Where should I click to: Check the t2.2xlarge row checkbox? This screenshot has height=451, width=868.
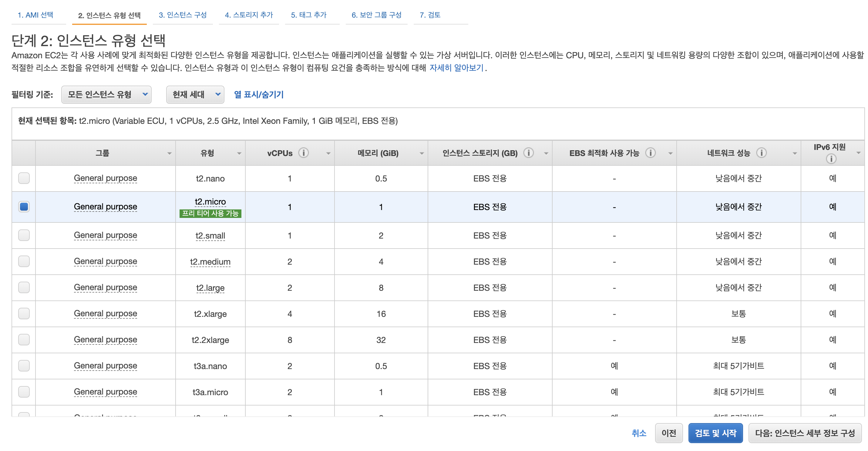tap(24, 340)
